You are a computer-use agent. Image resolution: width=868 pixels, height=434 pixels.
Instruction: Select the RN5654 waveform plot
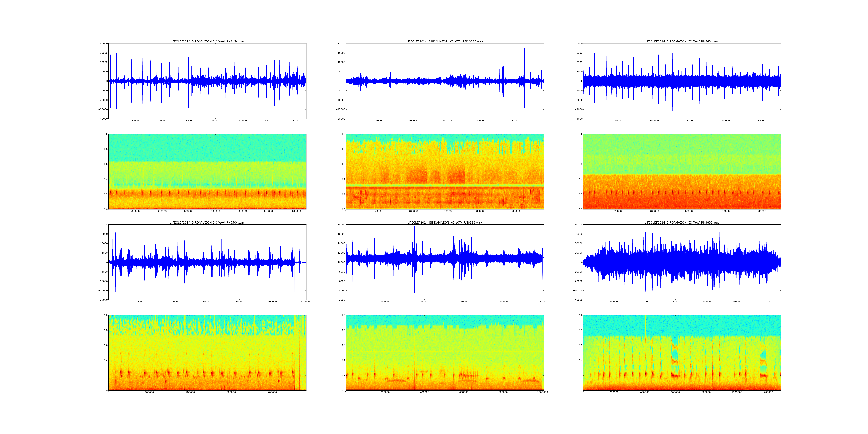click(682, 81)
